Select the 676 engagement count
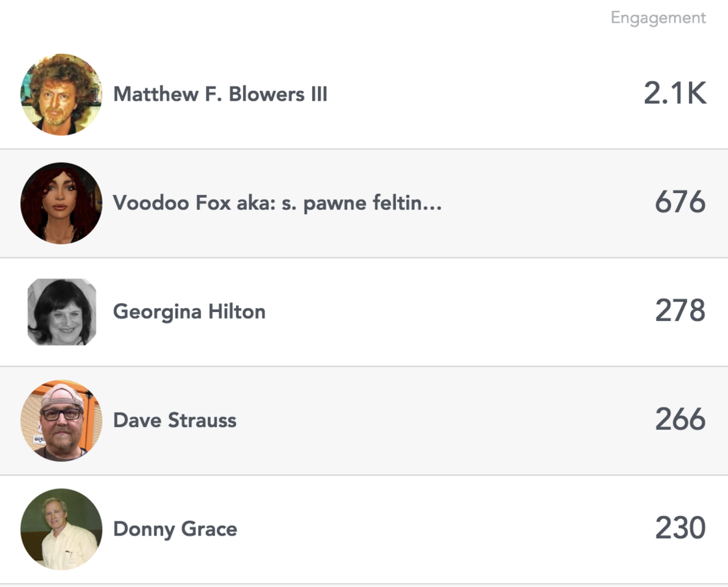This screenshot has height=587, width=728. (680, 203)
